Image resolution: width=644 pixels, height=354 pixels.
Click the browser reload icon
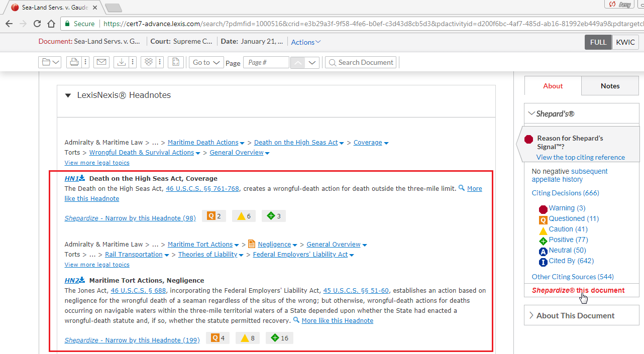(37, 24)
